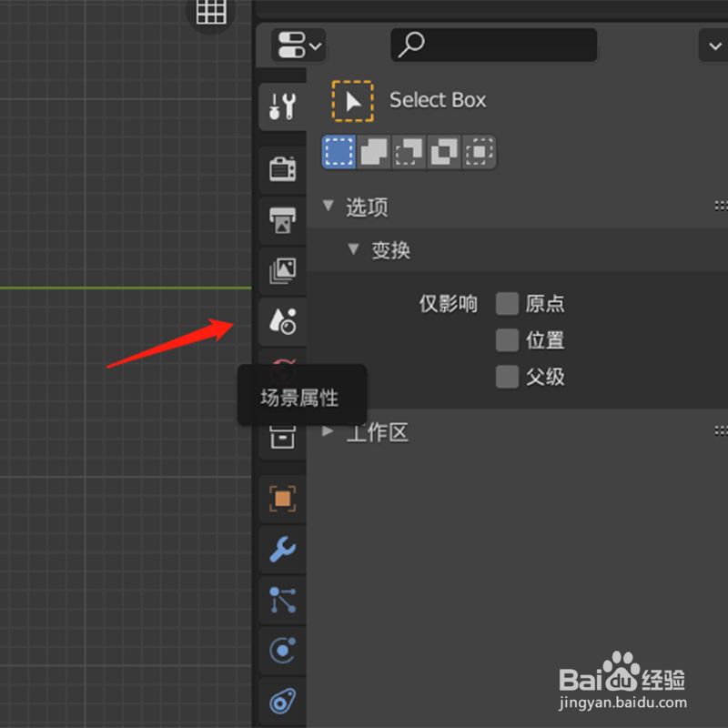
Task: Open the Properties editor type dropdown
Action: (x=298, y=45)
